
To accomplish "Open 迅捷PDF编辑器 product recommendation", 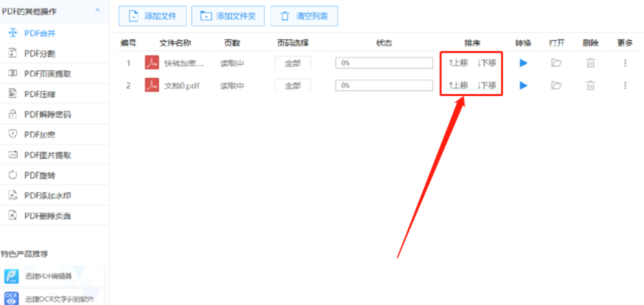I will tap(52, 276).
